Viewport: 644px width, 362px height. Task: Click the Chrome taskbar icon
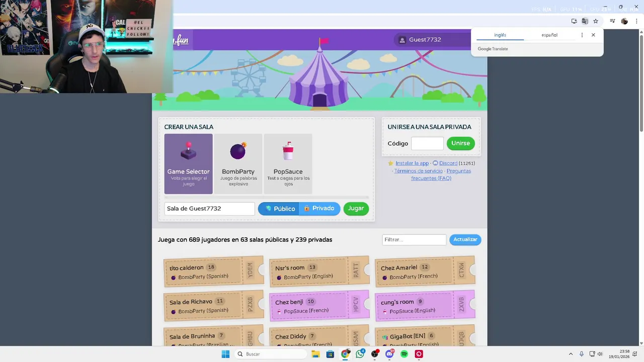point(345,354)
